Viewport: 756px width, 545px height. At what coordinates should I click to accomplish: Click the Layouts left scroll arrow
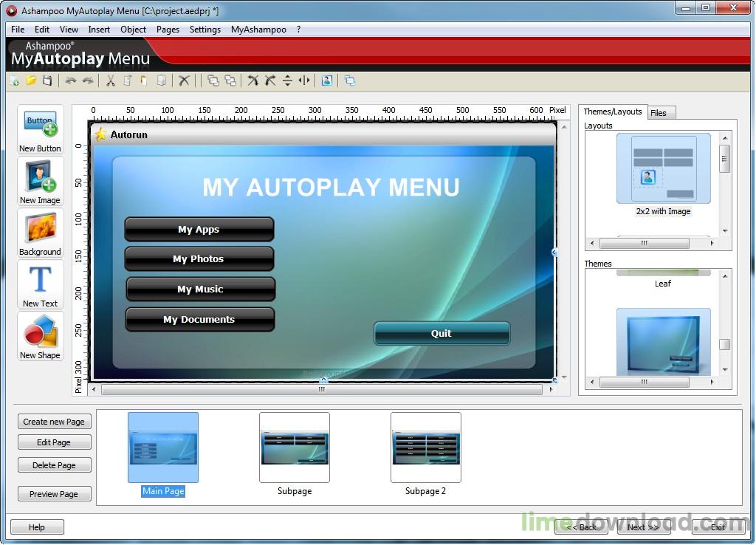(x=591, y=243)
